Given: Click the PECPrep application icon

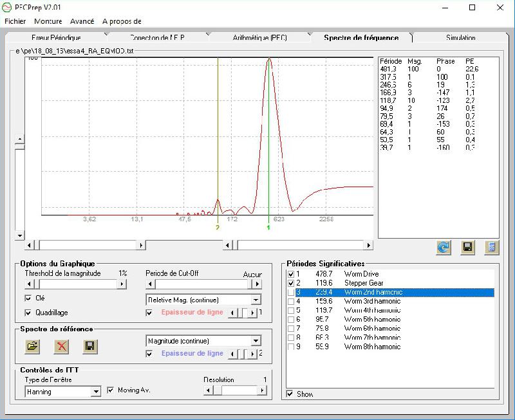Looking at the screenshot, I should coord(7,7).
